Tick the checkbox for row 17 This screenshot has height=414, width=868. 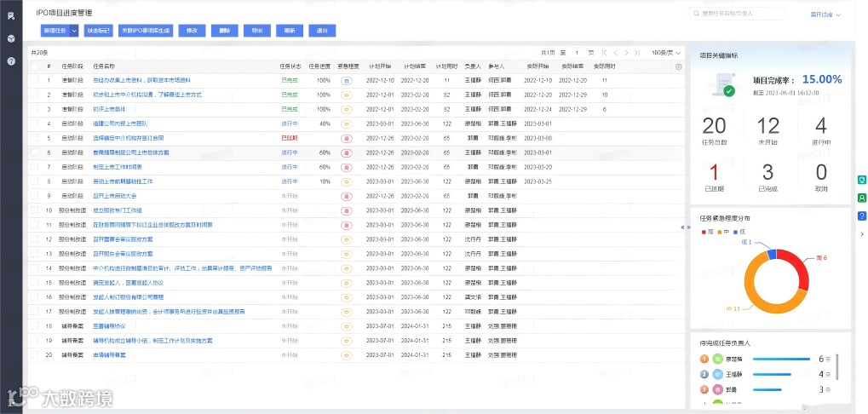click(x=35, y=312)
